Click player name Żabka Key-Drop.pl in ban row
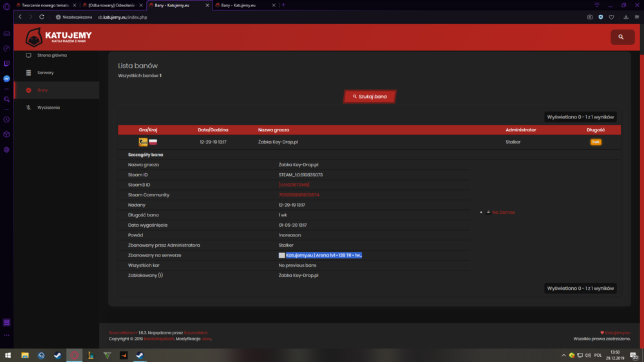The height and width of the screenshot is (362, 644). tap(278, 142)
